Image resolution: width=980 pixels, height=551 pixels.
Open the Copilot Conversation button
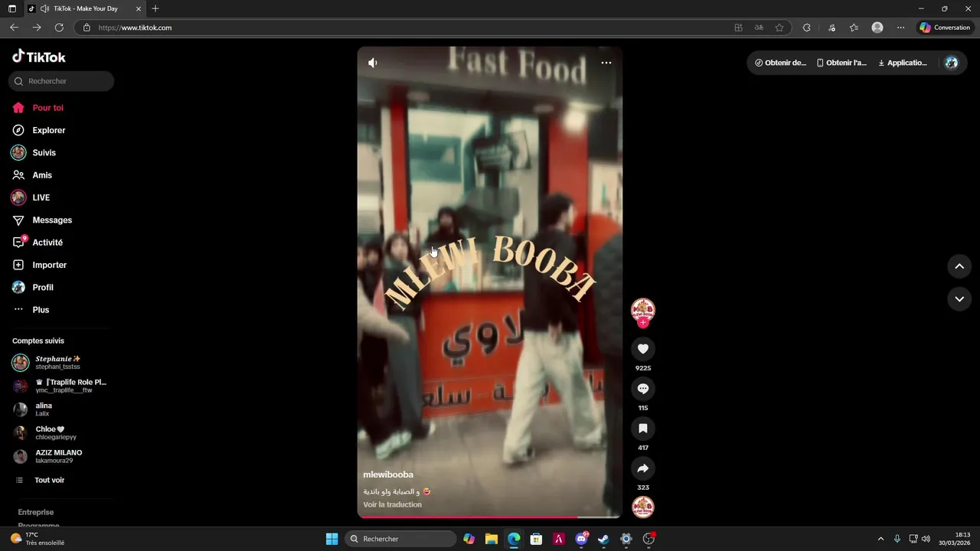[x=945, y=28]
